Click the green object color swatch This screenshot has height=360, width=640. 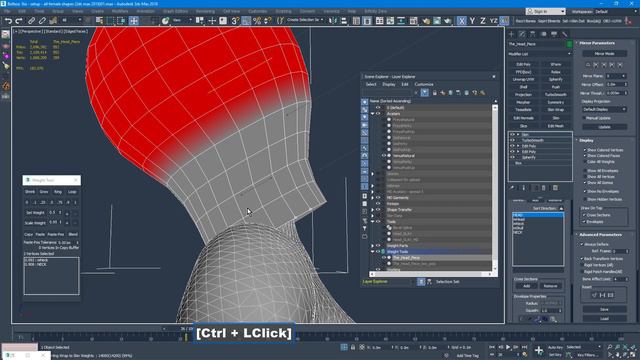coord(569,44)
